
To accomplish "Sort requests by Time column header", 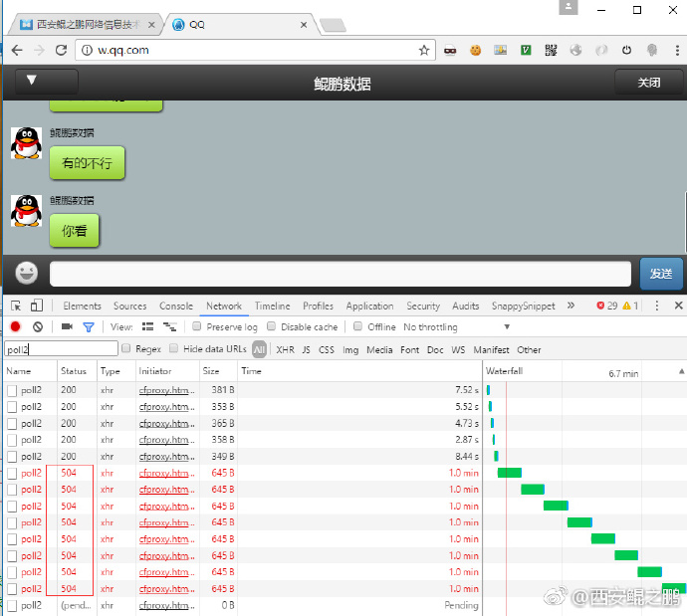I will pyautogui.click(x=359, y=371).
